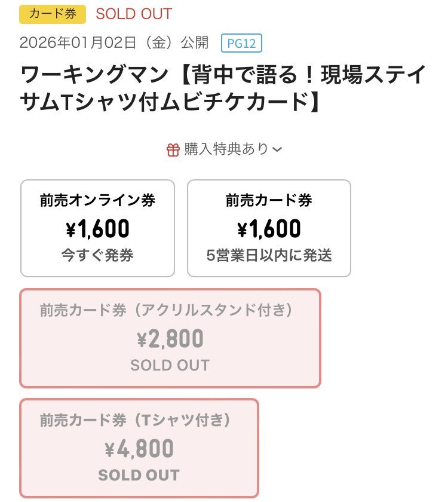Choose the Tシャツ付き card ticket option

coord(139,448)
